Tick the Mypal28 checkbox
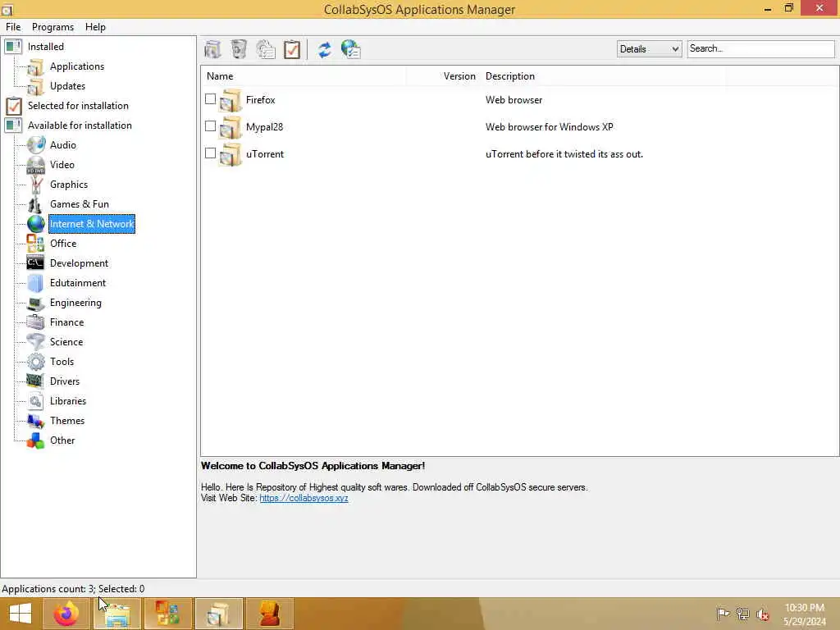840x630 pixels. click(211, 126)
